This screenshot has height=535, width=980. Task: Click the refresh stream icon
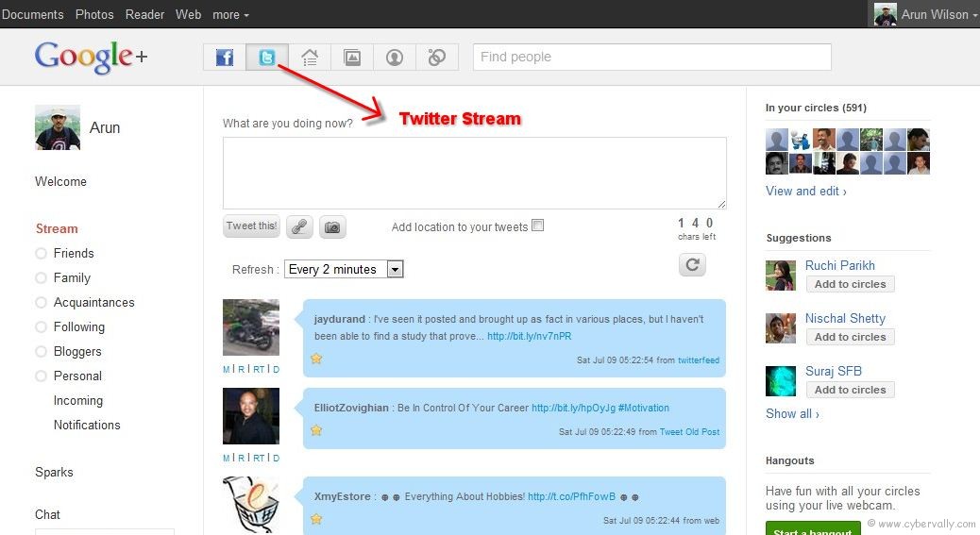pos(692,265)
